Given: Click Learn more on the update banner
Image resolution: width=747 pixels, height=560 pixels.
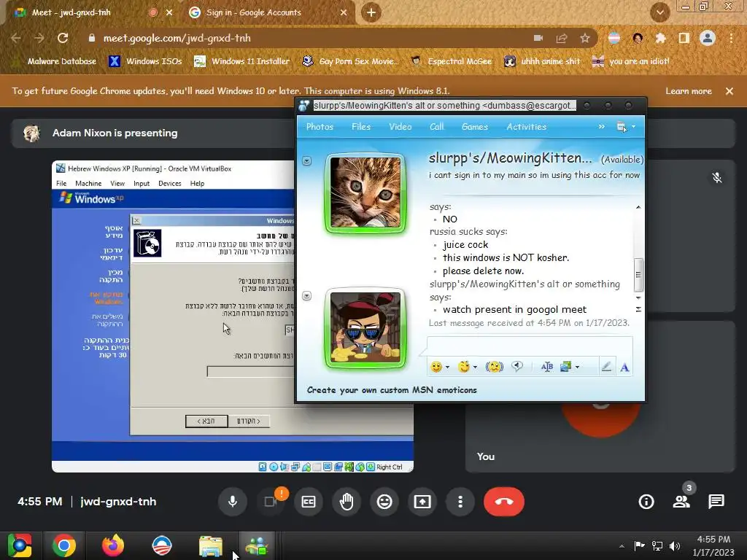Looking at the screenshot, I should 689,91.
